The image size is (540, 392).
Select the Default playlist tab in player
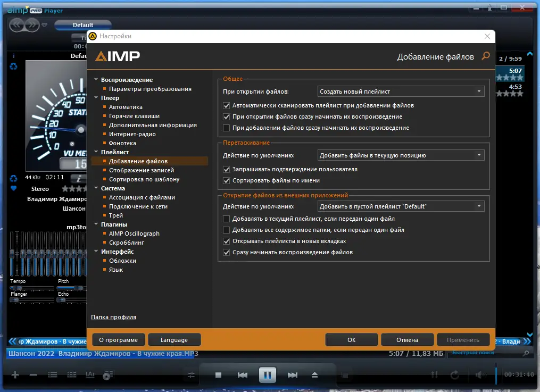point(83,25)
